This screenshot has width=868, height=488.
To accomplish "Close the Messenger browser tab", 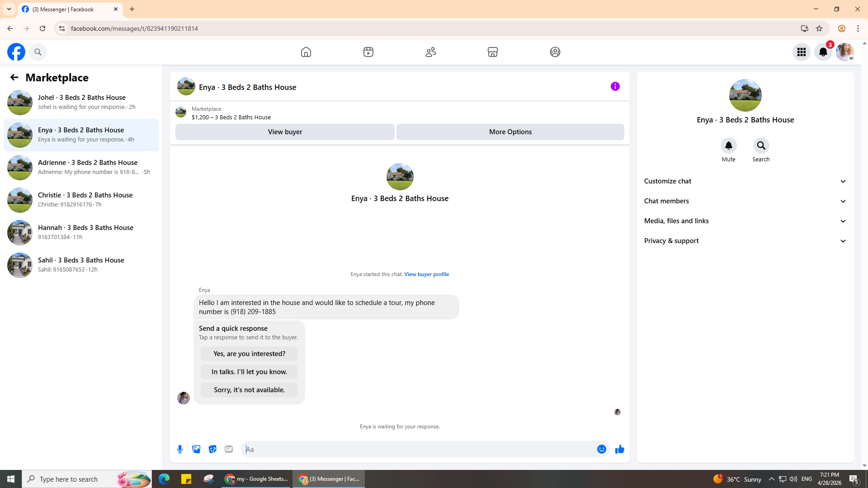I will 116,9.
